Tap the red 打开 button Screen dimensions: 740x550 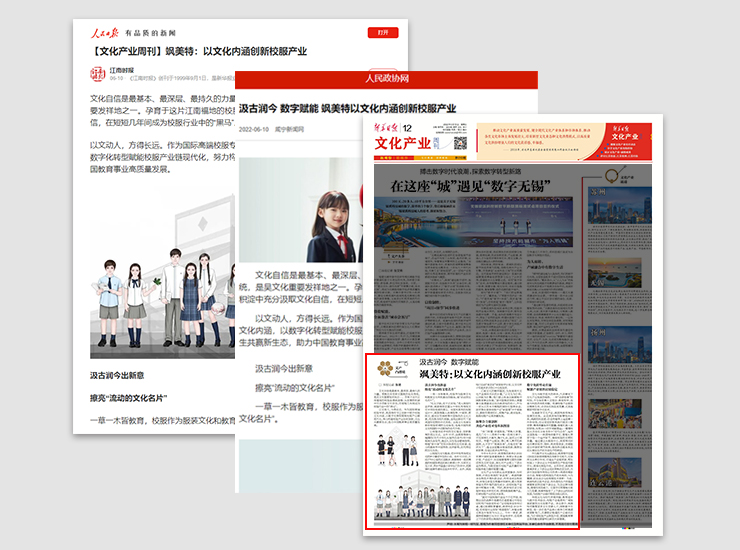(383, 33)
